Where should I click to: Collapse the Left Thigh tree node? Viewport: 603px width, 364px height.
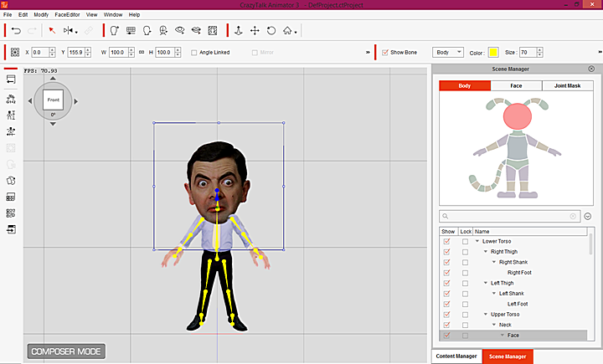point(486,283)
